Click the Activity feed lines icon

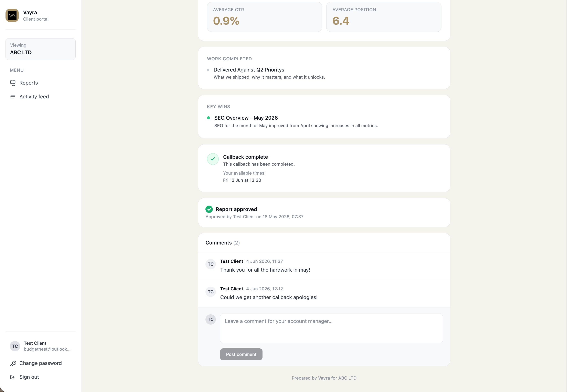pyautogui.click(x=13, y=97)
